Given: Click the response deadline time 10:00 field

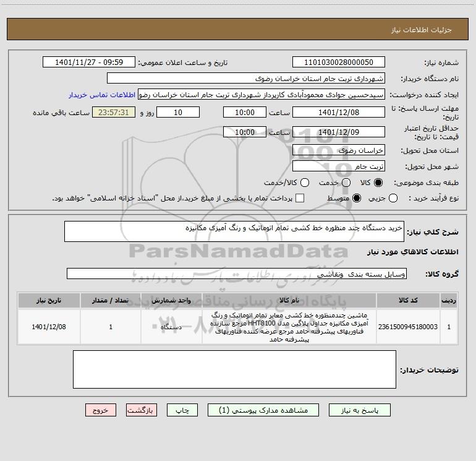Looking at the screenshot, I should (245, 112).
